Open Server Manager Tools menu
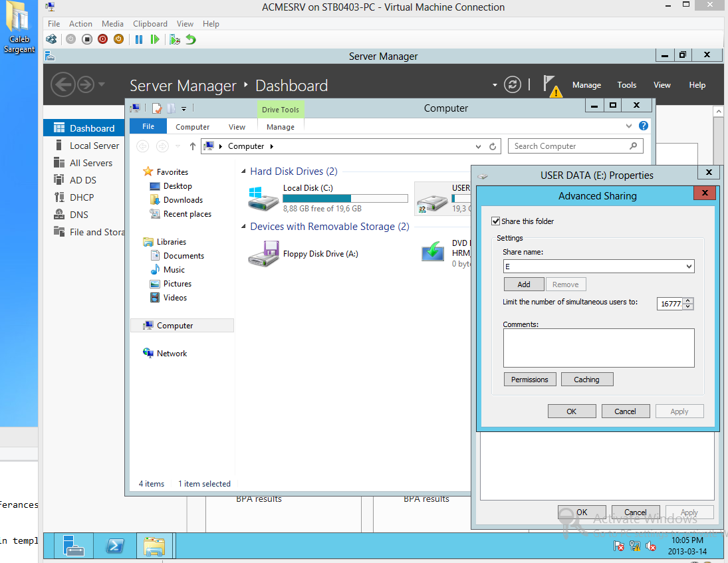This screenshot has height=563, width=728. pos(627,85)
